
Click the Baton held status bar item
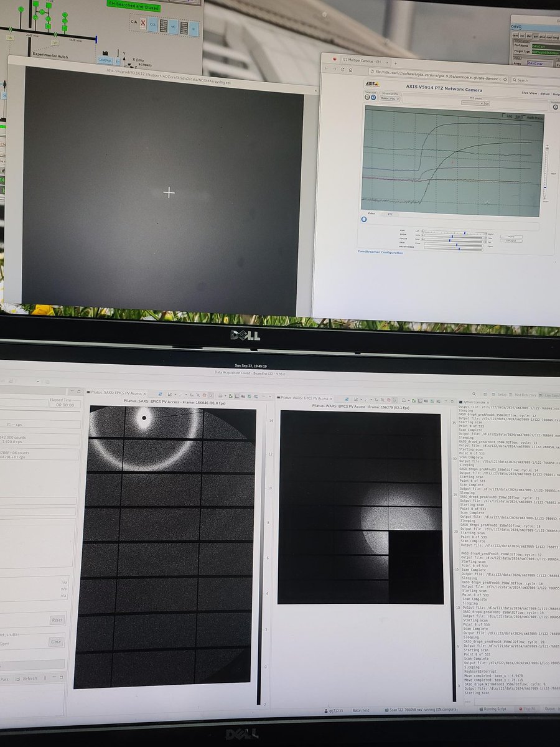point(360,710)
